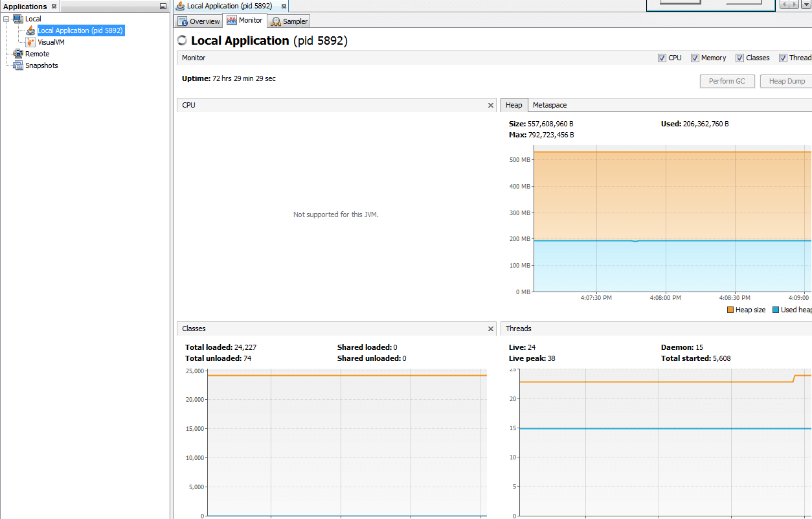Click the Heap size legend label
812x519 pixels.
pyautogui.click(x=750, y=310)
